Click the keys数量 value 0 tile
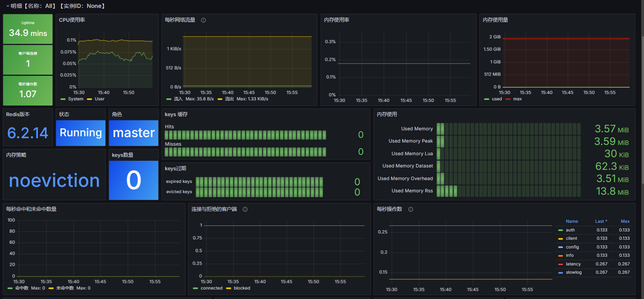Viewport: 644px width, 299px height. tap(134, 180)
